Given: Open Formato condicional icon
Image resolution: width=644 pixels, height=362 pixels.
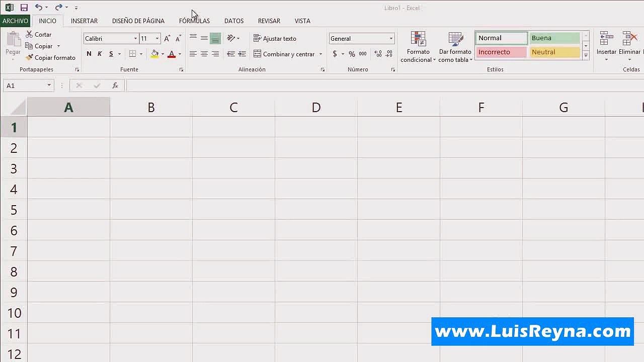Looking at the screenshot, I should point(418,39).
